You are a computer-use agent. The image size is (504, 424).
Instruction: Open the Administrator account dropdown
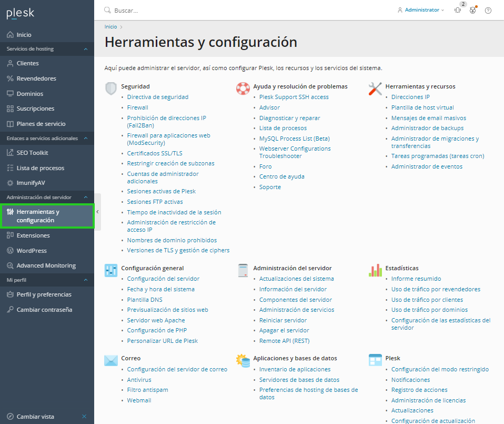point(421,11)
